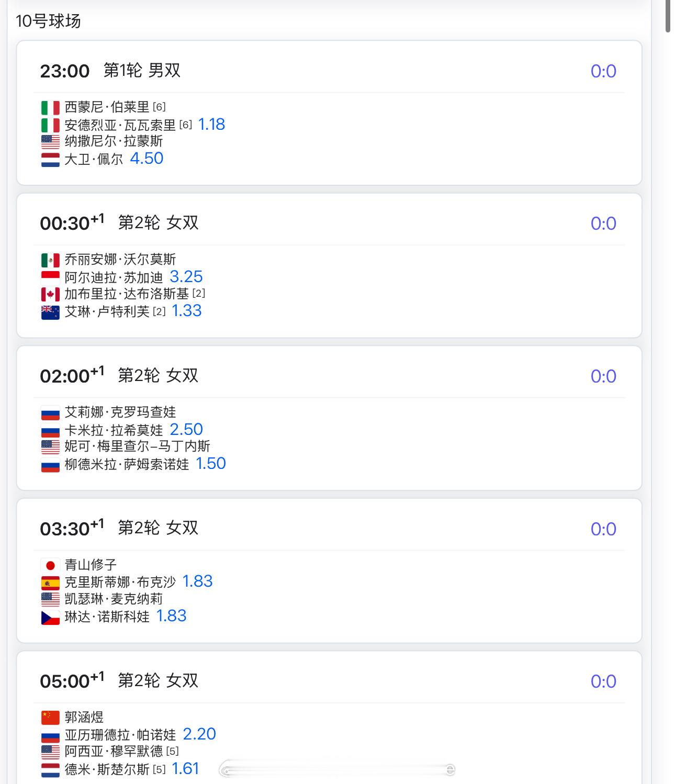Open 0:0 score of 23:00 男双 match
This screenshot has height=784, width=675.
[x=603, y=71]
